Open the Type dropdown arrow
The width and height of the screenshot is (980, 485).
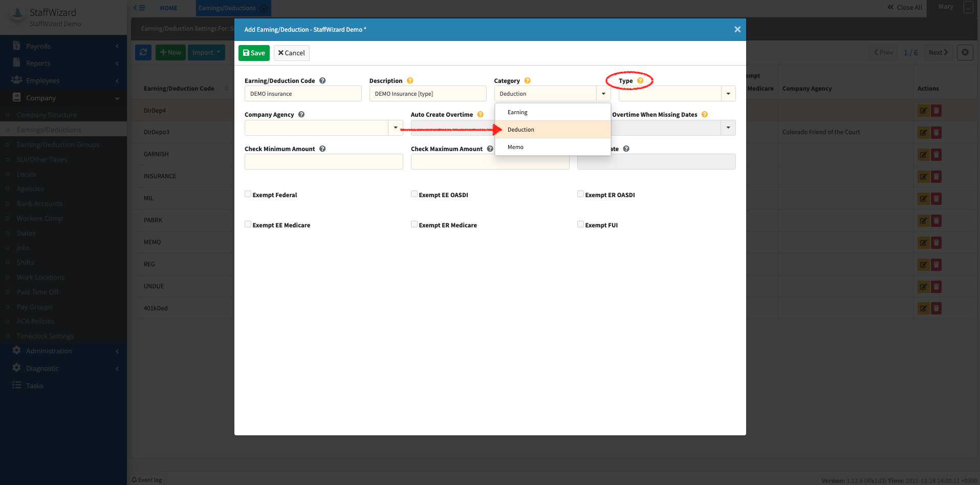[728, 94]
